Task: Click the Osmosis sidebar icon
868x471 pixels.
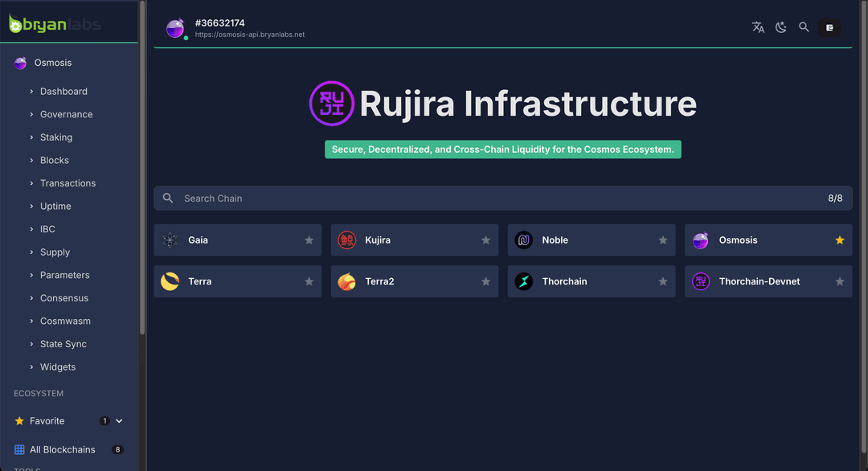Action: tap(20, 63)
